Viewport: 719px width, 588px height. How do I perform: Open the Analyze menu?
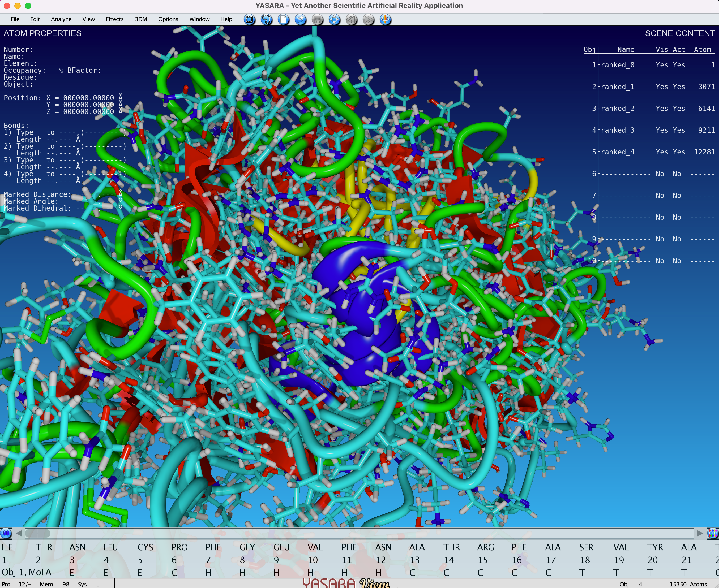(x=61, y=19)
